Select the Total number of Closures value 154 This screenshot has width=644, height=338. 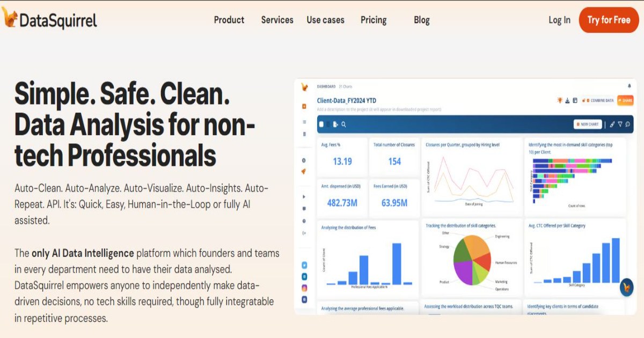point(394,161)
